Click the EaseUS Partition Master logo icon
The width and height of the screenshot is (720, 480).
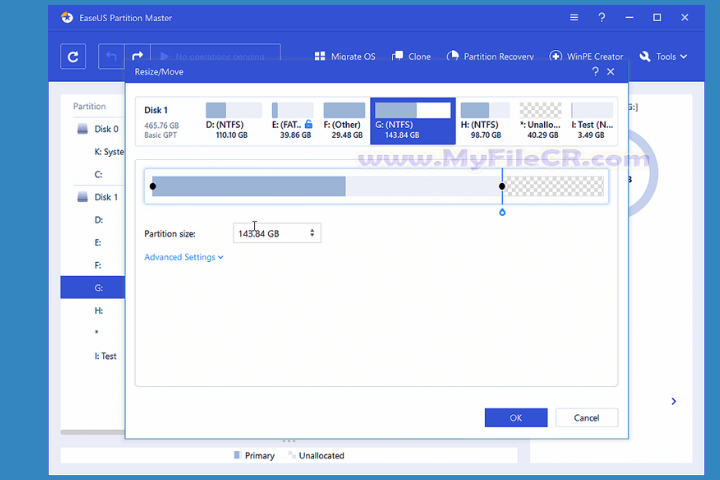[67, 17]
